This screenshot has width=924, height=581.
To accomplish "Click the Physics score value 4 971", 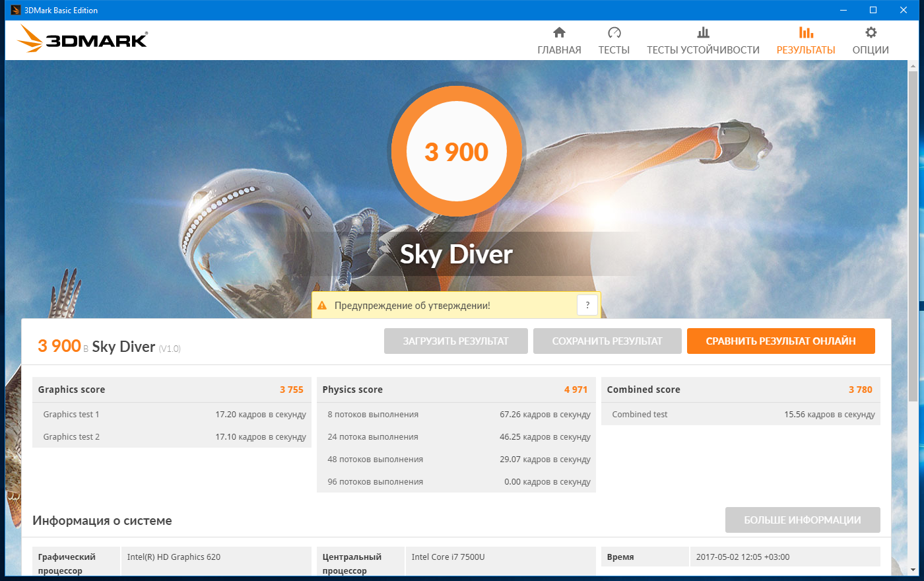I will coord(576,390).
